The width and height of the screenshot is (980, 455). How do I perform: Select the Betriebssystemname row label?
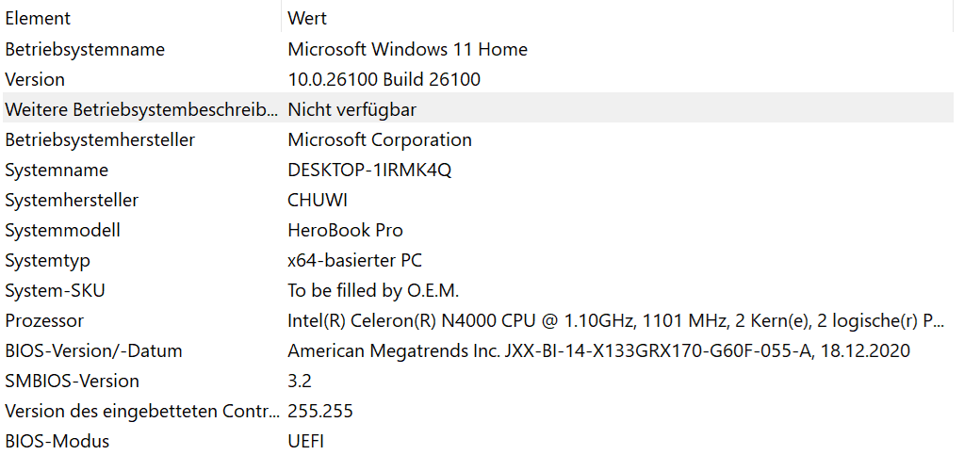point(85,49)
